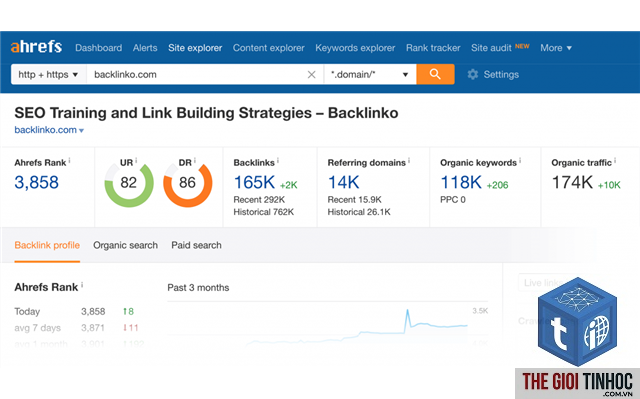
Task: Clear the backlinko.com search field
Action: click(311, 75)
